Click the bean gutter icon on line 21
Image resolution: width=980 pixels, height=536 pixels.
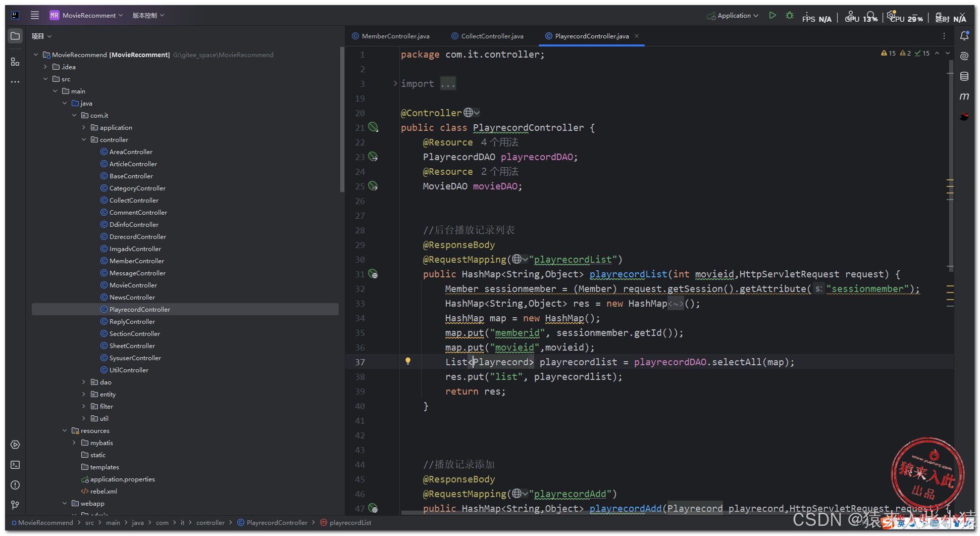click(x=373, y=127)
